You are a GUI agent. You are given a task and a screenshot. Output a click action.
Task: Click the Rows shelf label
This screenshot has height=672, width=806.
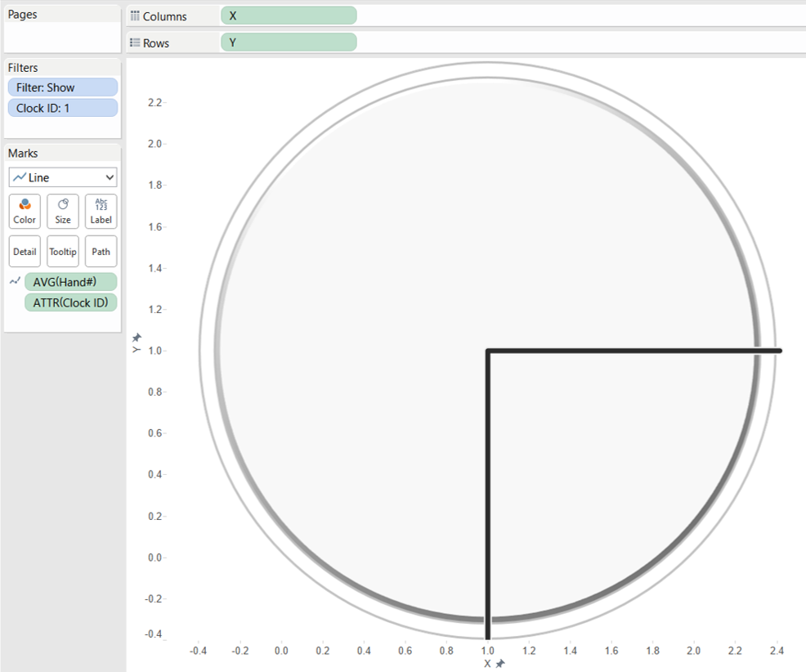click(x=156, y=43)
